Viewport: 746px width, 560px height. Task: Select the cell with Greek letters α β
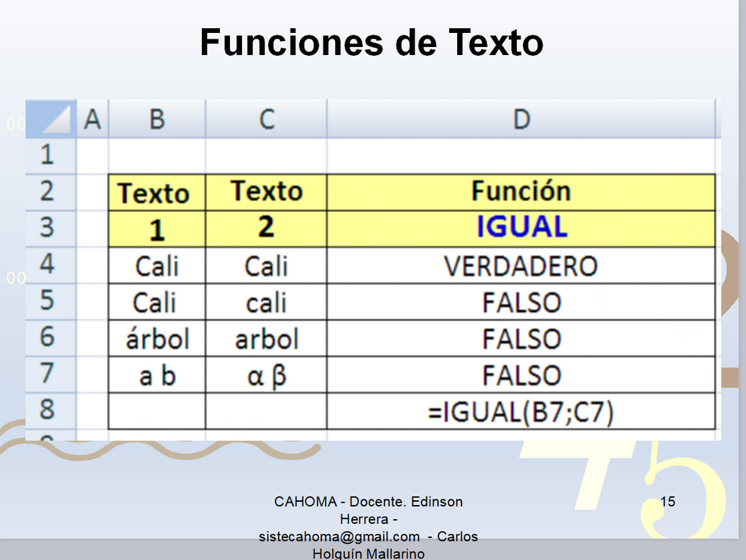coord(266,375)
